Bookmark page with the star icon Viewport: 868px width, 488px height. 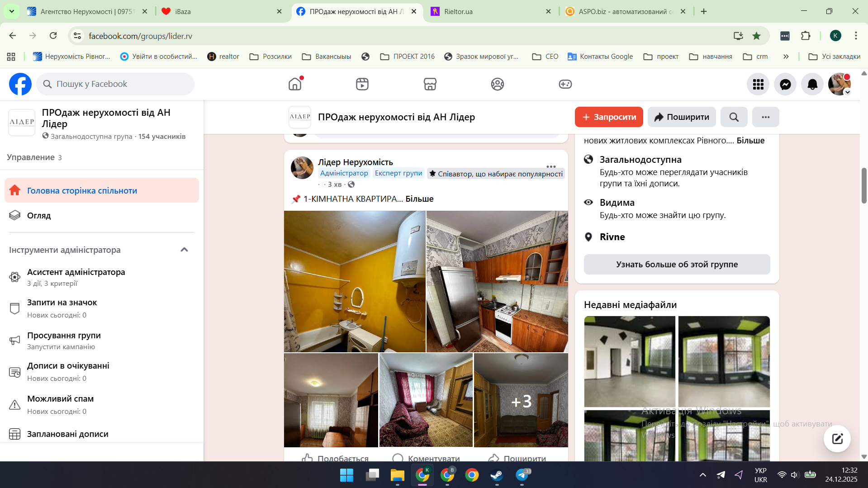tap(756, 36)
